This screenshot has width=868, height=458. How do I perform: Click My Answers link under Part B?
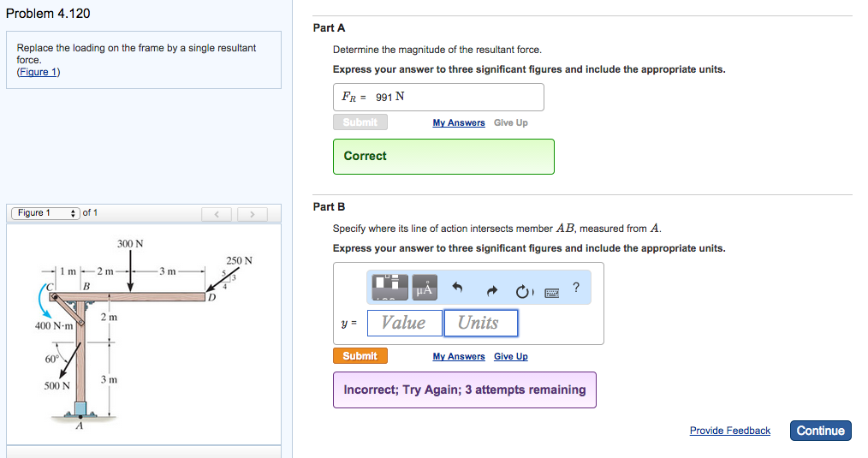pos(459,356)
